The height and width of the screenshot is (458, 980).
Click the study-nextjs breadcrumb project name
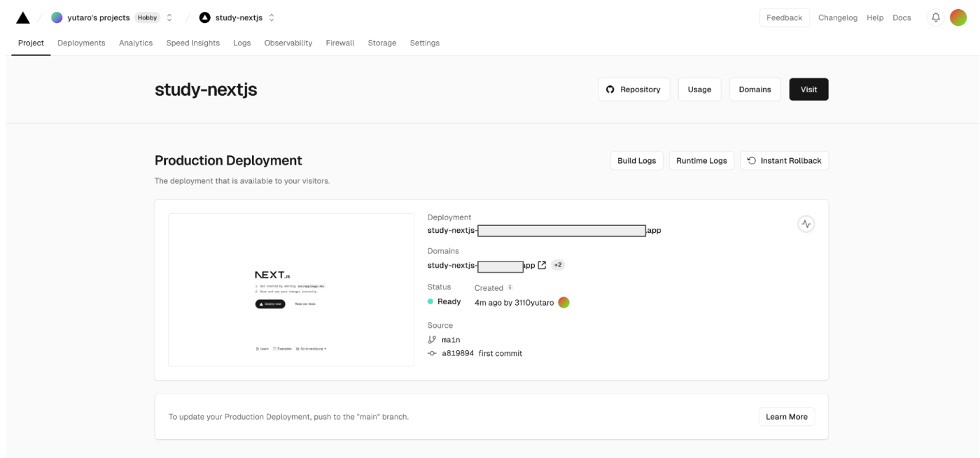[239, 17]
